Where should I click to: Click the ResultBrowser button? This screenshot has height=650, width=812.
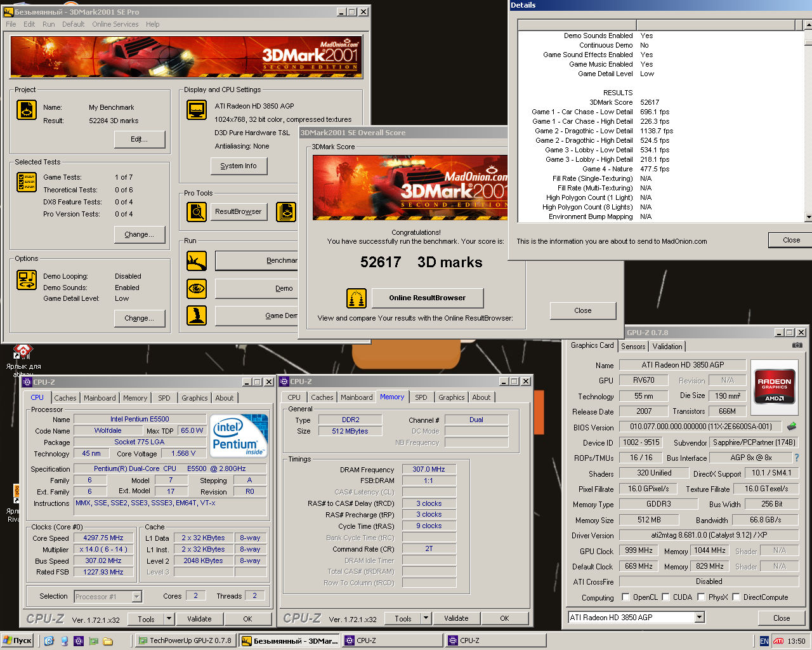click(x=239, y=212)
